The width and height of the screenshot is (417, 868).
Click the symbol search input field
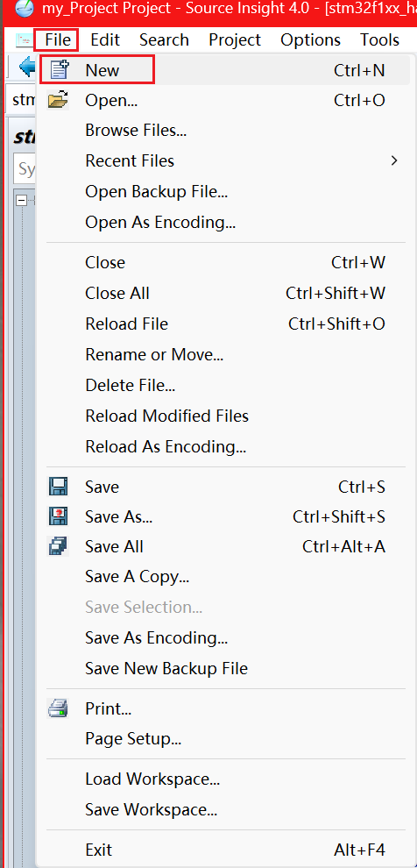[25, 167]
